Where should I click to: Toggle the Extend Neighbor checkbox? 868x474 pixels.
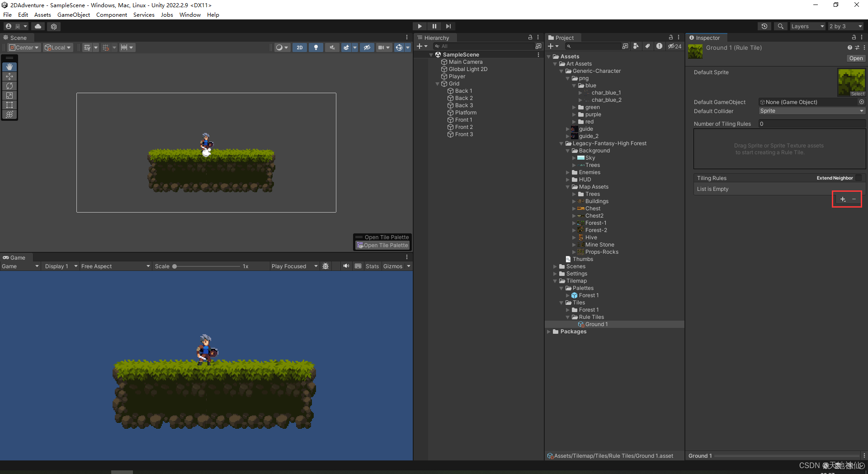(859, 178)
